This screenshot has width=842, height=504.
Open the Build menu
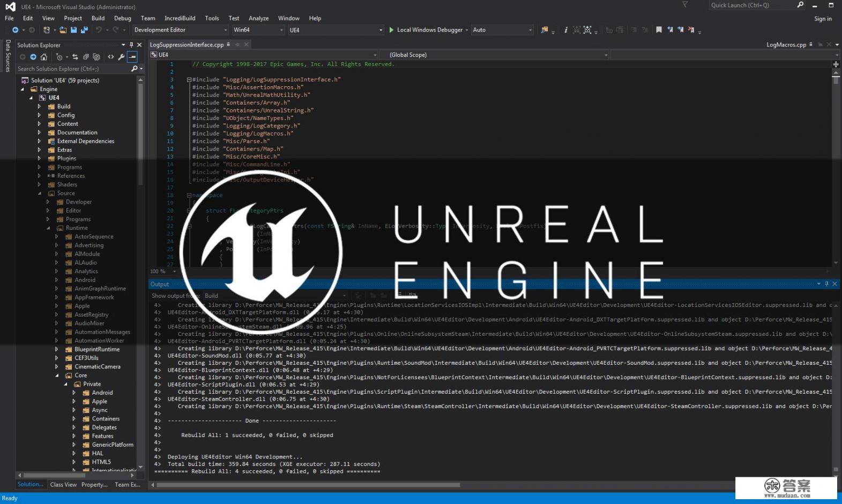[x=98, y=18]
